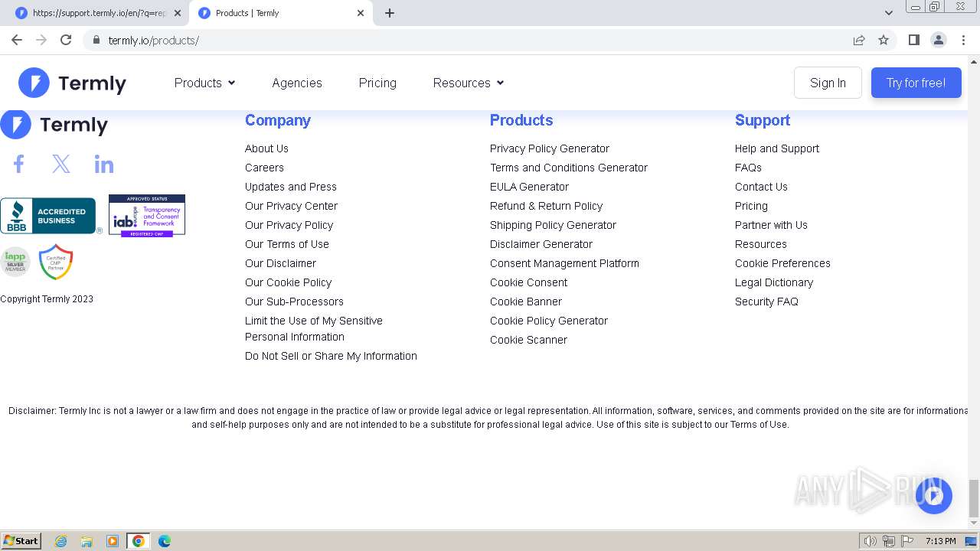Bookmark this page with the star icon
The width and height of the screenshot is (980, 551).
(884, 40)
